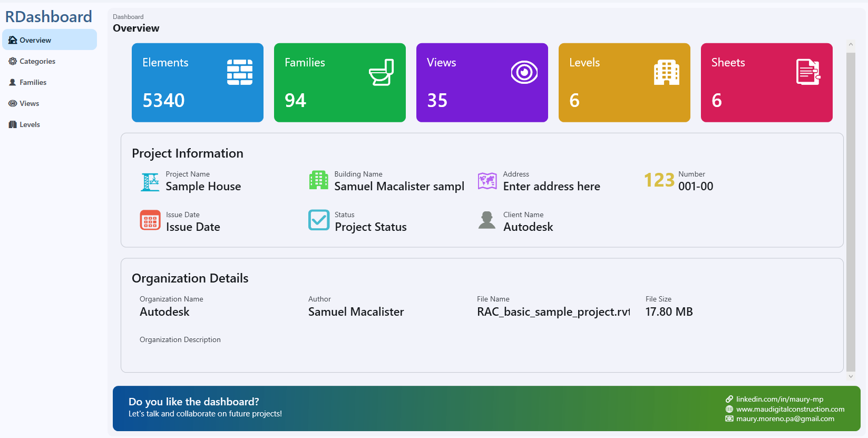Click the envelope icon beside email address

[729, 418]
